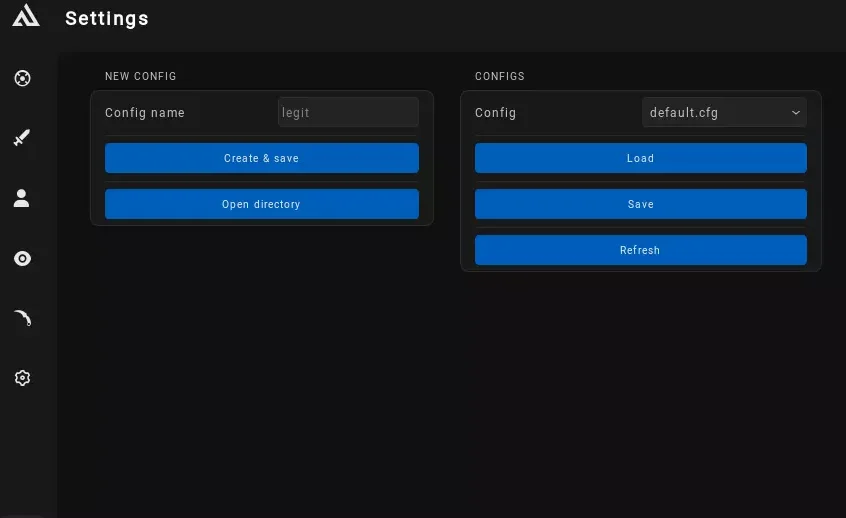This screenshot has height=518, width=846.
Task: Open the default.cfg config dropdown
Action: click(715, 112)
